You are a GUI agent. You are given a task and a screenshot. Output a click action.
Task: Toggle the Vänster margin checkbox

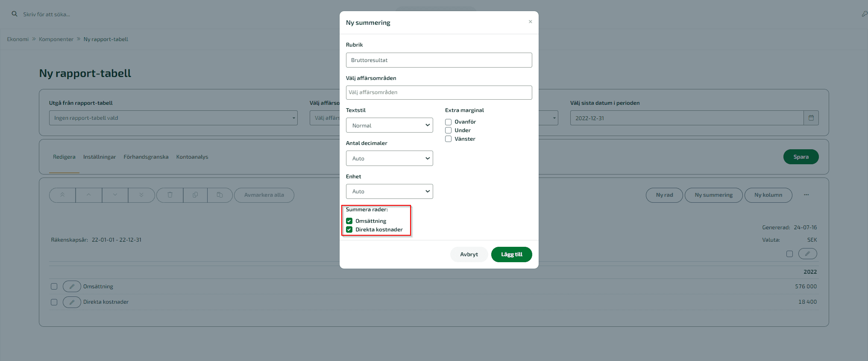[x=449, y=139]
